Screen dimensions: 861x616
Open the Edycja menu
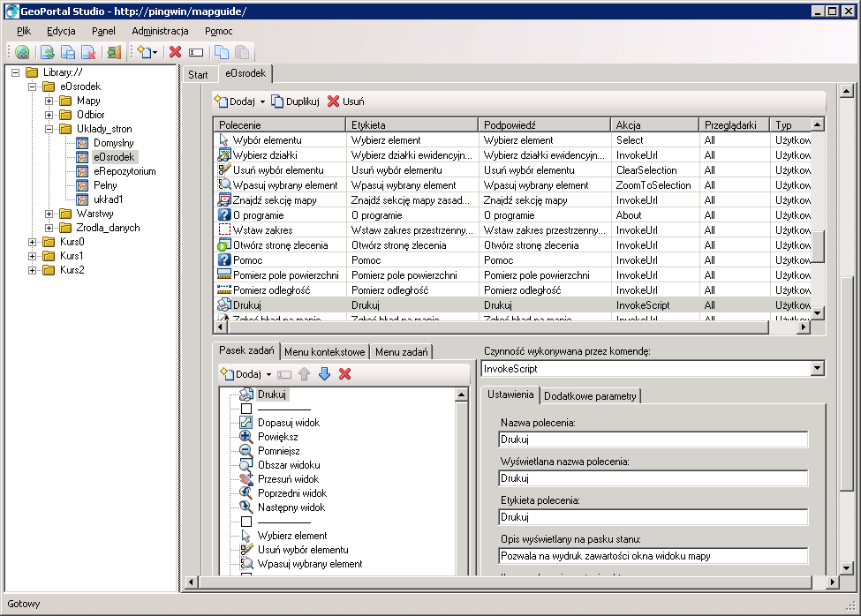pyautogui.click(x=61, y=31)
